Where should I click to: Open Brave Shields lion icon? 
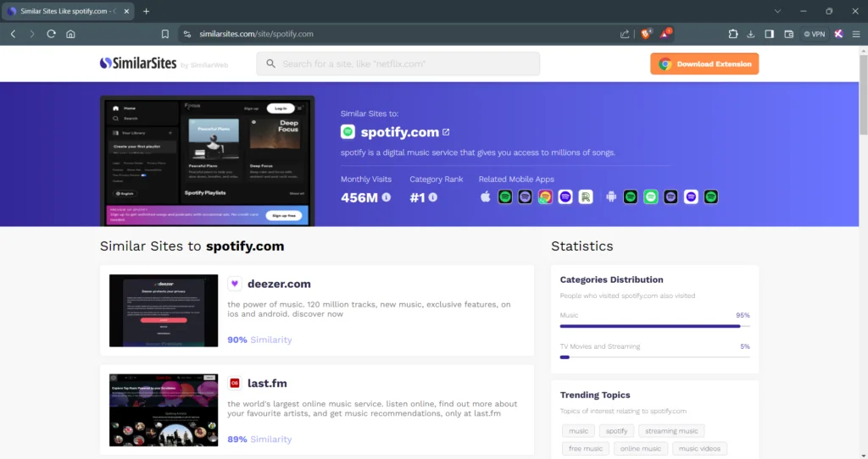pos(645,34)
